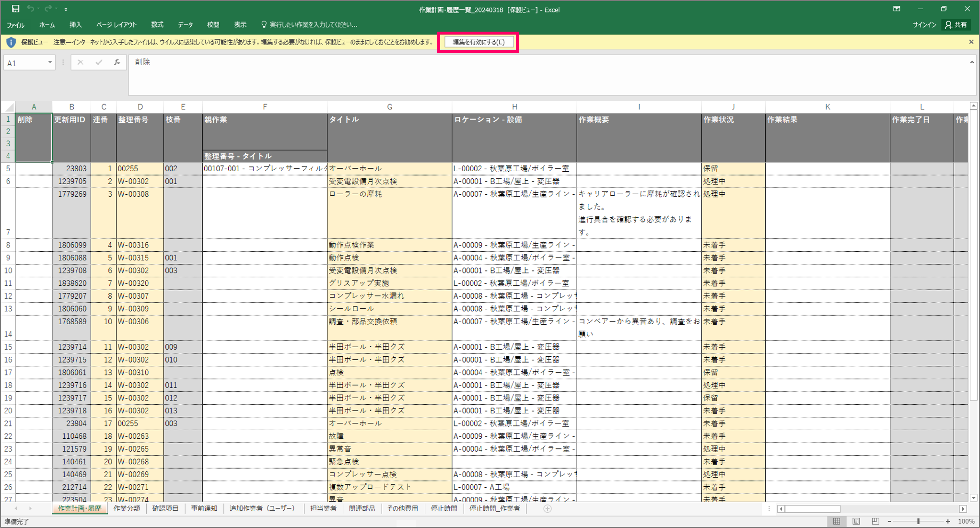Click the Tell Me search field
980x528 pixels.
[313, 24]
